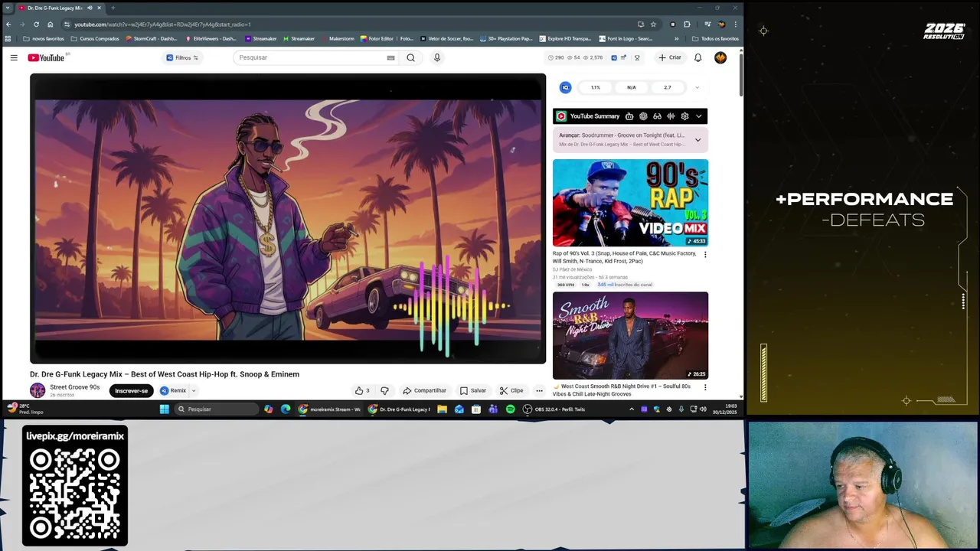Click the N/A vidIQ score pill
The image size is (980, 551).
click(x=632, y=87)
